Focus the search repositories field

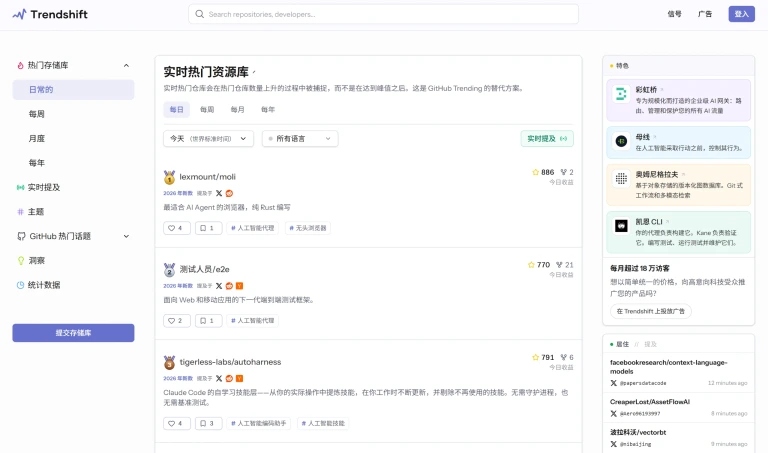383,14
